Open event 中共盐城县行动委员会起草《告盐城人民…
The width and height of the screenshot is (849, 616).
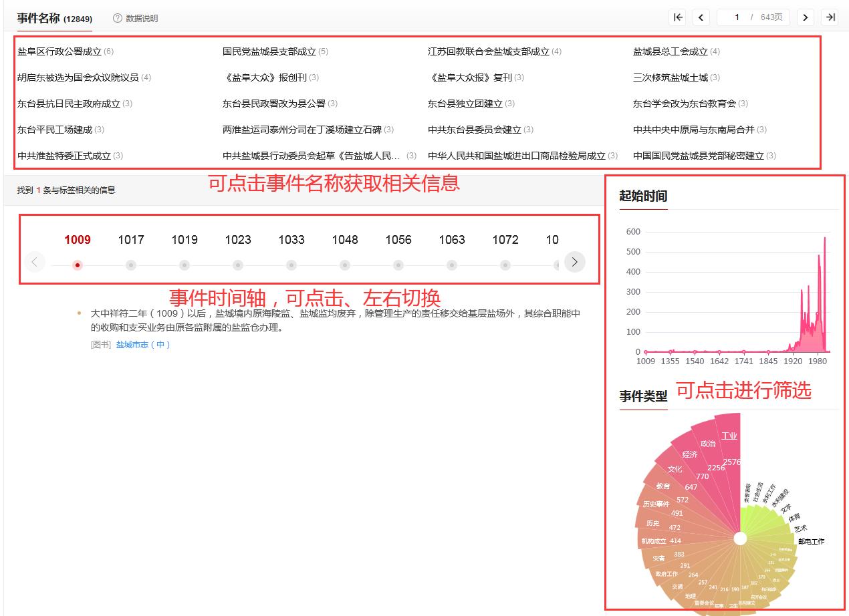(x=312, y=156)
